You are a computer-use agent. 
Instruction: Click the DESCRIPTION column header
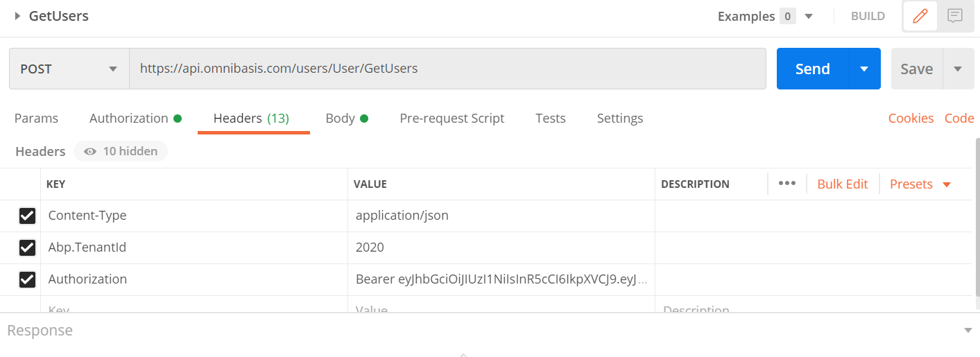[695, 184]
